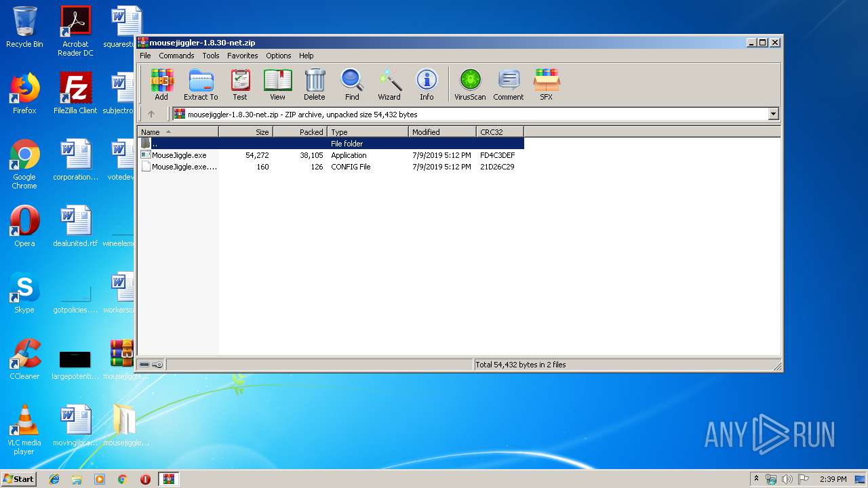
Task: Open Acrobat Reader DC desktop shortcut
Action: click(x=75, y=31)
